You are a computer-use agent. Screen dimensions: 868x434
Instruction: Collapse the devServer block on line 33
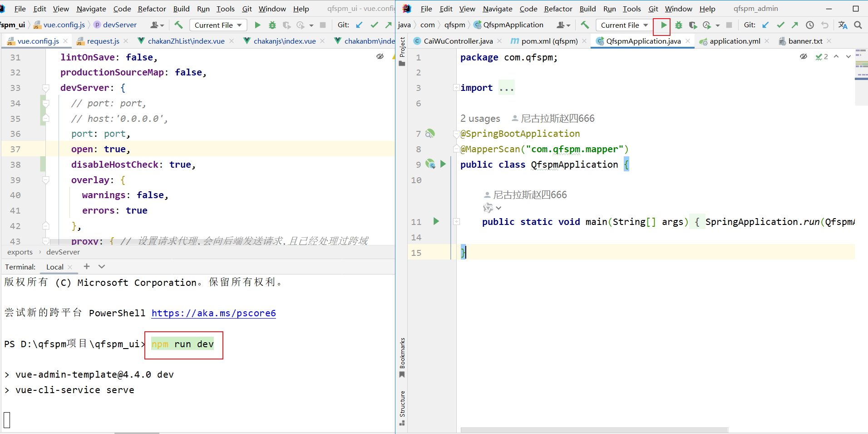point(46,88)
